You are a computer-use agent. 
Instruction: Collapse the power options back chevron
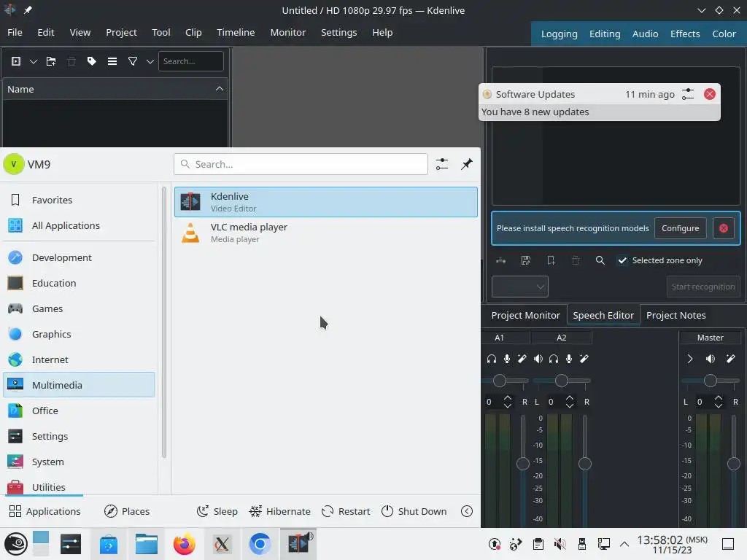pyautogui.click(x=467, y=511)
